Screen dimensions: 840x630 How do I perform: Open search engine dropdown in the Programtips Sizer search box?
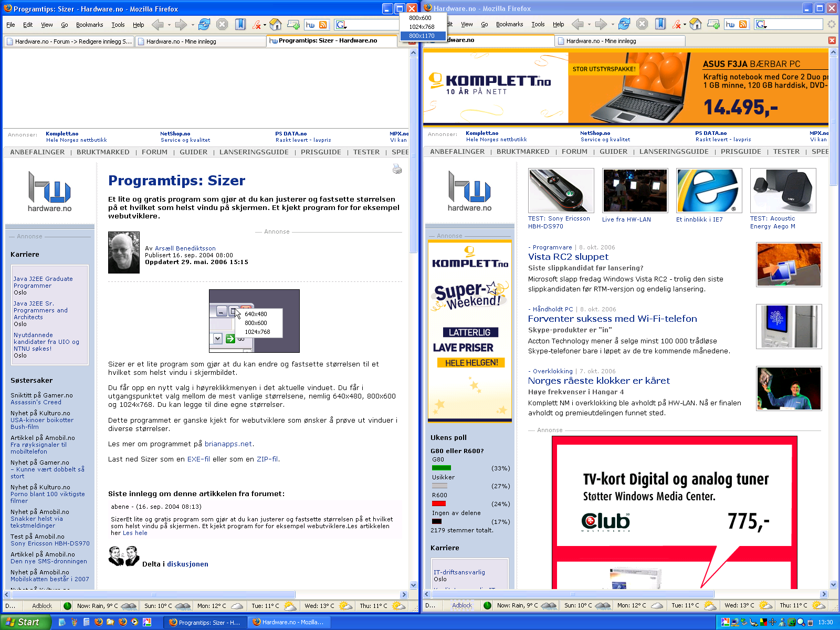341,25
